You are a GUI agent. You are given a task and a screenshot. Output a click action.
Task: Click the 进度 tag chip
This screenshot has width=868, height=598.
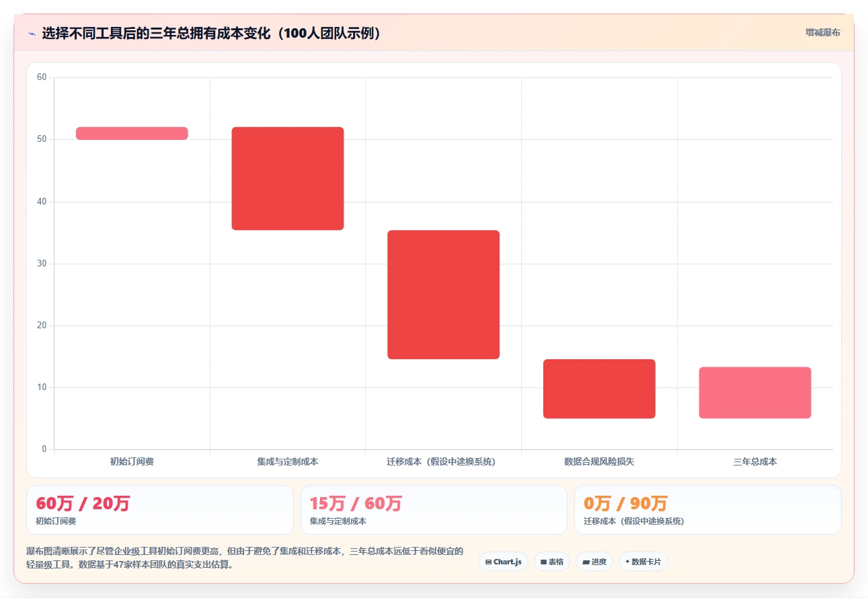point(594,562)
